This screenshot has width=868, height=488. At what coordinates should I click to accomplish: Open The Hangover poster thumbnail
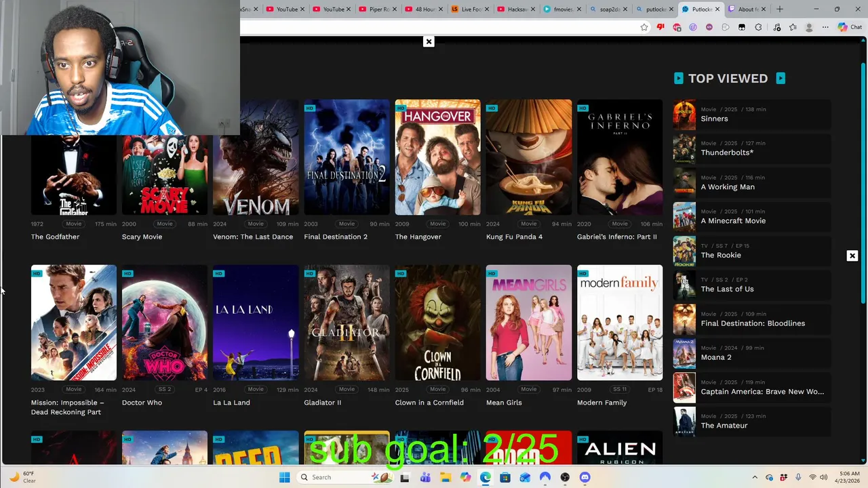coord(437,157)
